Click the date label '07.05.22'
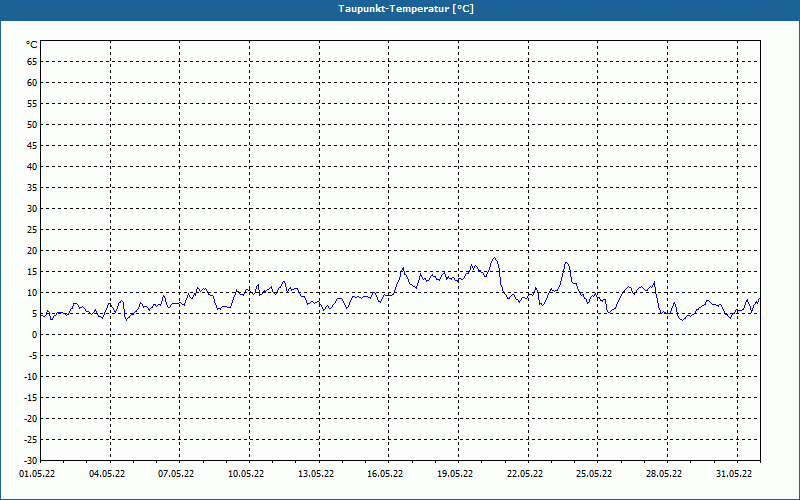 [176, 474]
